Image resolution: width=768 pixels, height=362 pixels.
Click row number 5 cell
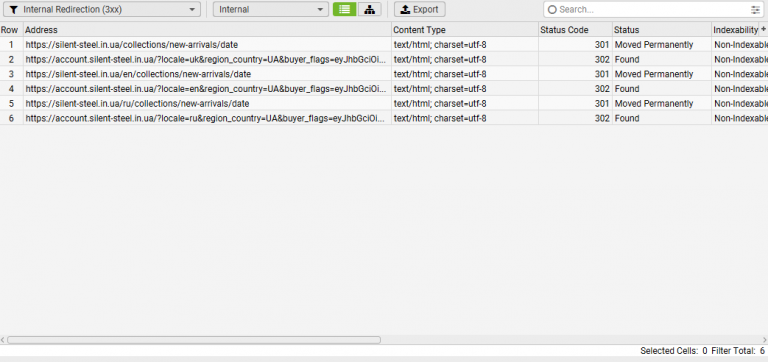(11, 103)
